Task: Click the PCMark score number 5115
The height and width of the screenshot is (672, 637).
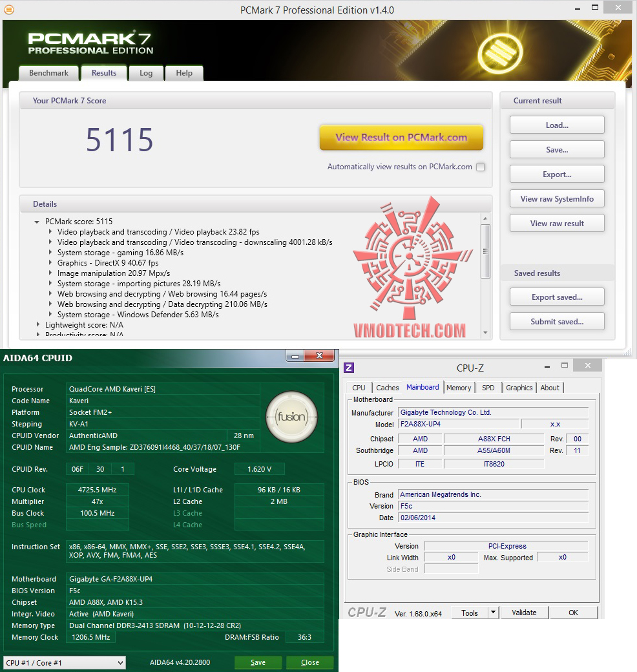Action: click(x=120, y=140)
